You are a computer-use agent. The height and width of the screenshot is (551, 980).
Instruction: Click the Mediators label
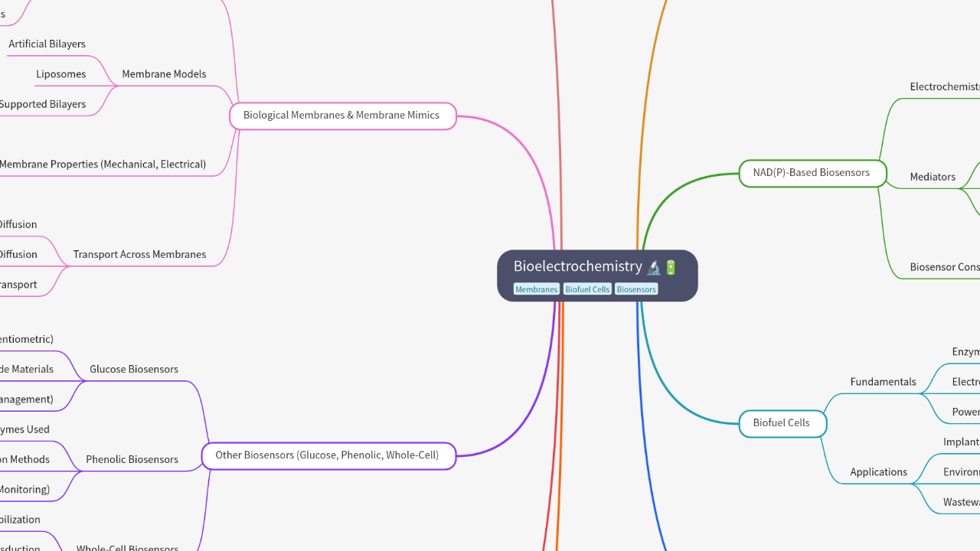[933, 177]
